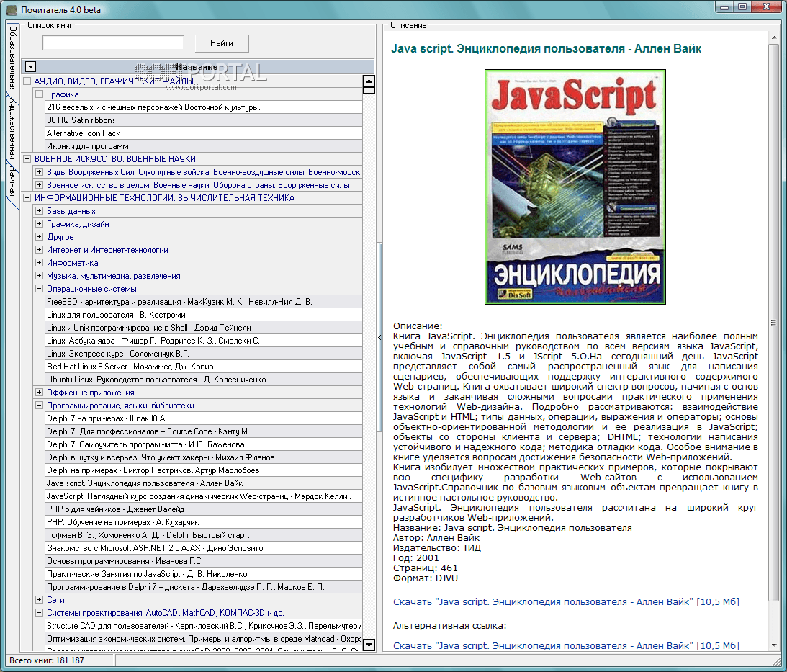Select Основы программирования Иванова book
Screen dimensions: 787x672
(204, 561)
